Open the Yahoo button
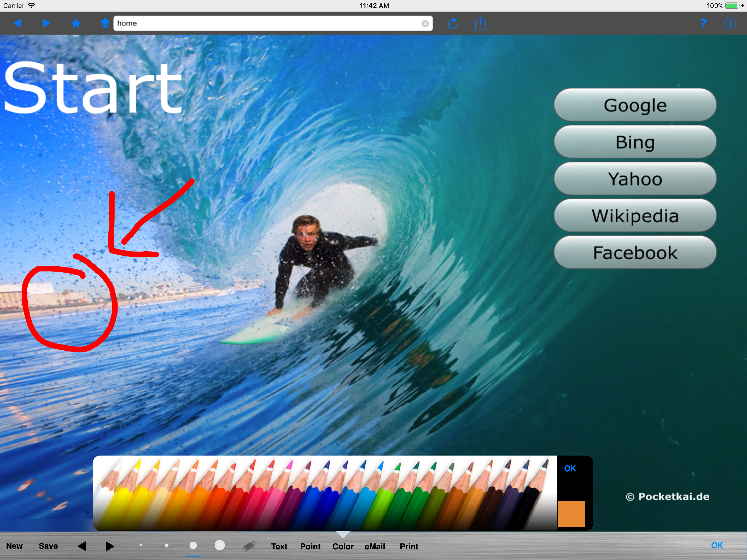The height and width of the screenshot is (560, 747). (x=635, y=179)
